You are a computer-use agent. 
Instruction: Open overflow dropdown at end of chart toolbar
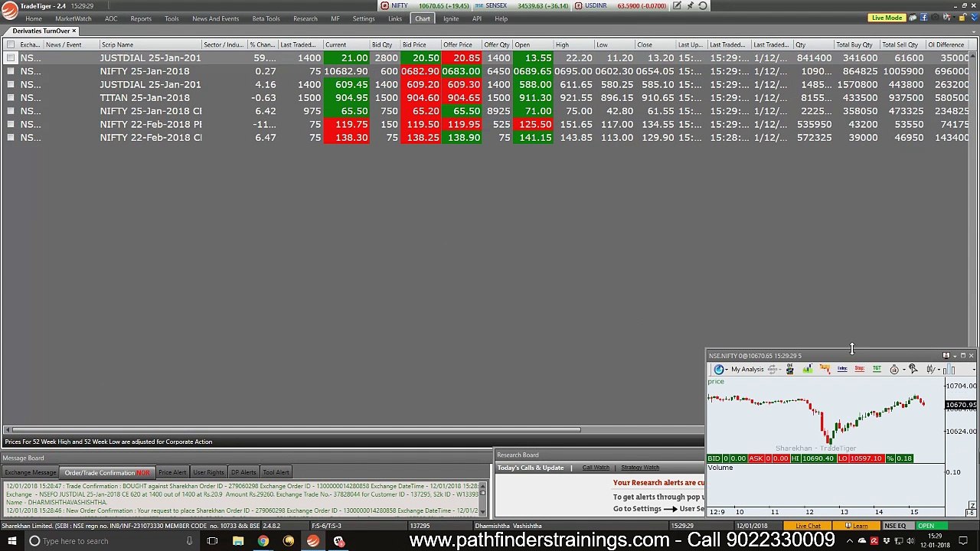974,370
